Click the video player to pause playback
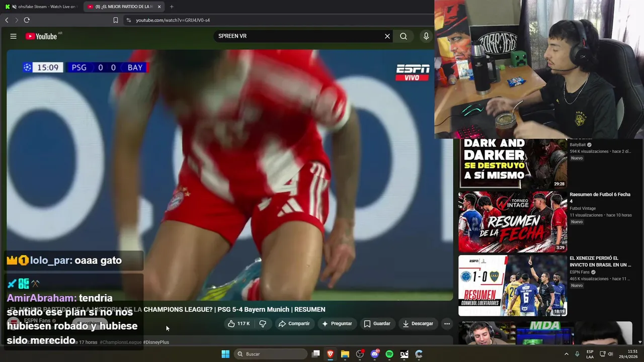Image resolution: width=644 pixels, height=362 pixels. pos(230,175)
